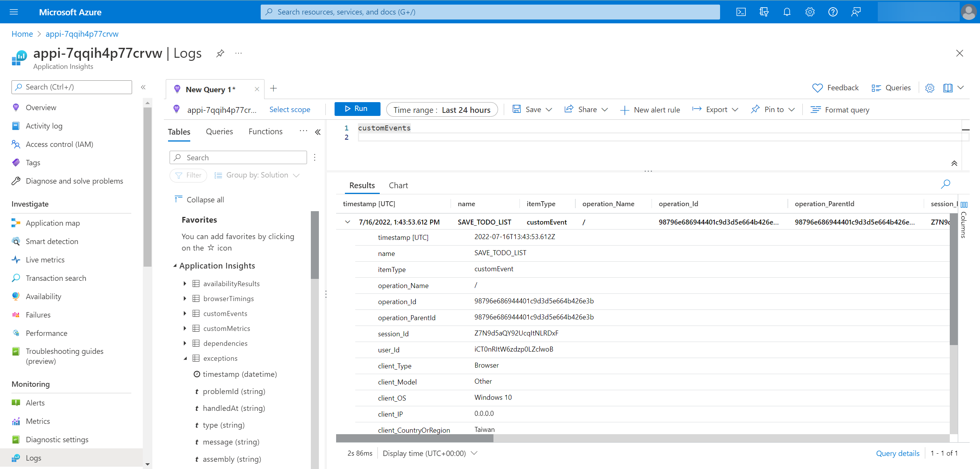Expand the availabilityResults table
The width and height of the screenshot is (980, 469).
[x=185, y=283]
